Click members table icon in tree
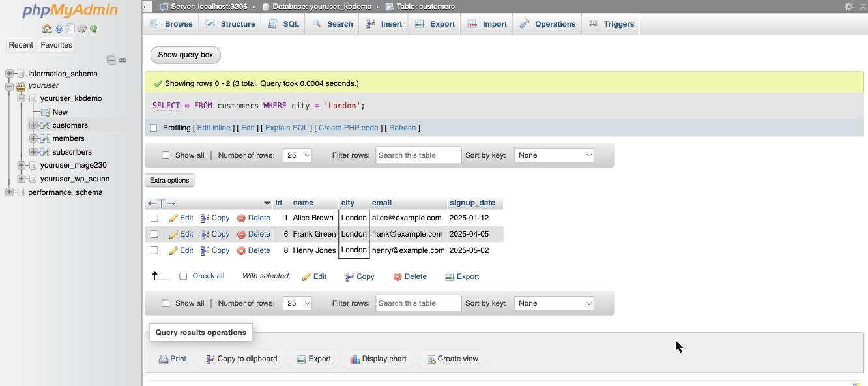The height and width of the screenshot is (386, 868). coord(45,138)
